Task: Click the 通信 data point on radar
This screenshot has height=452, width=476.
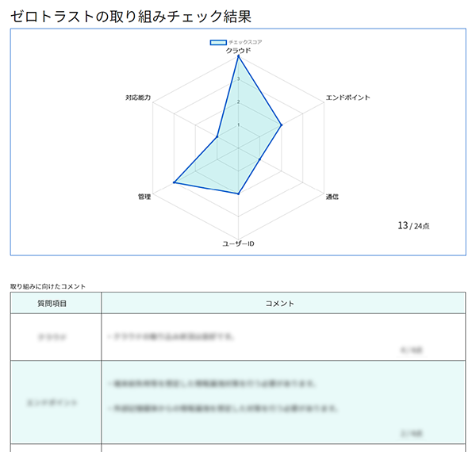Action: click(259, 159)
